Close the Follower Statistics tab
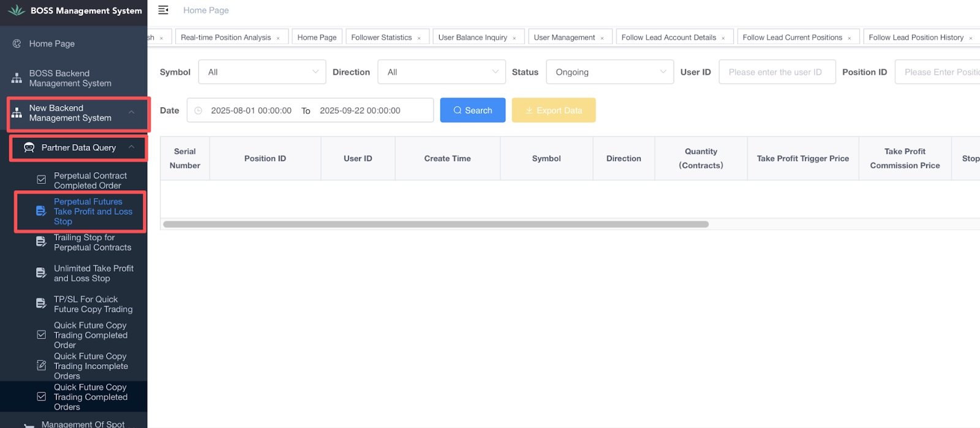The height and width of the screenshot is (428, 980). pyautogui.click(x=419, y=38)
